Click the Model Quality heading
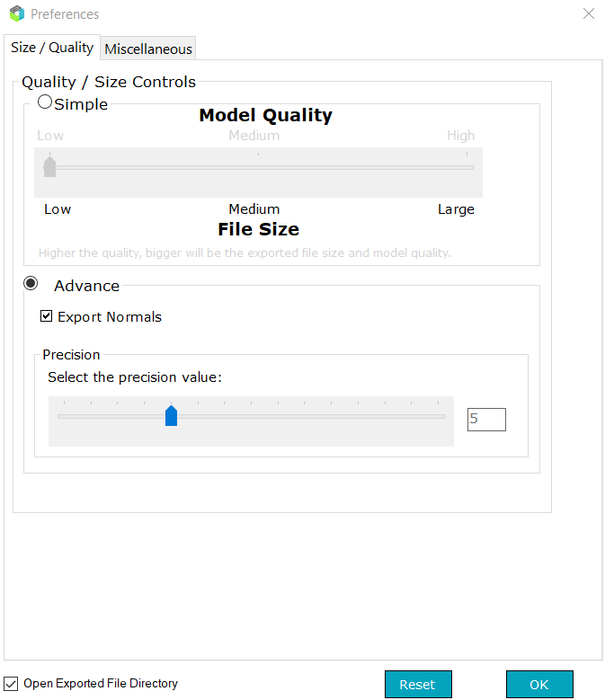This screenshot has width=605, height=700. (x=265, y=115)
